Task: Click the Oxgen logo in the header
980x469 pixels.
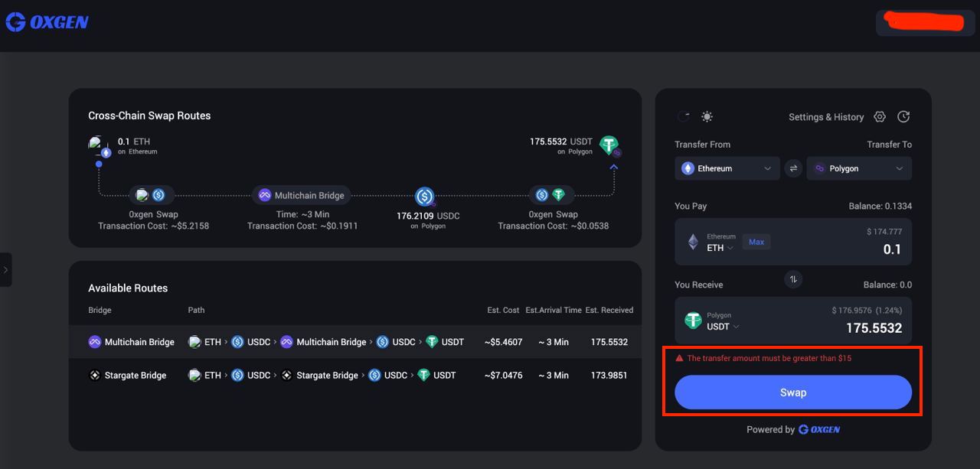Action: click(47, 22)
